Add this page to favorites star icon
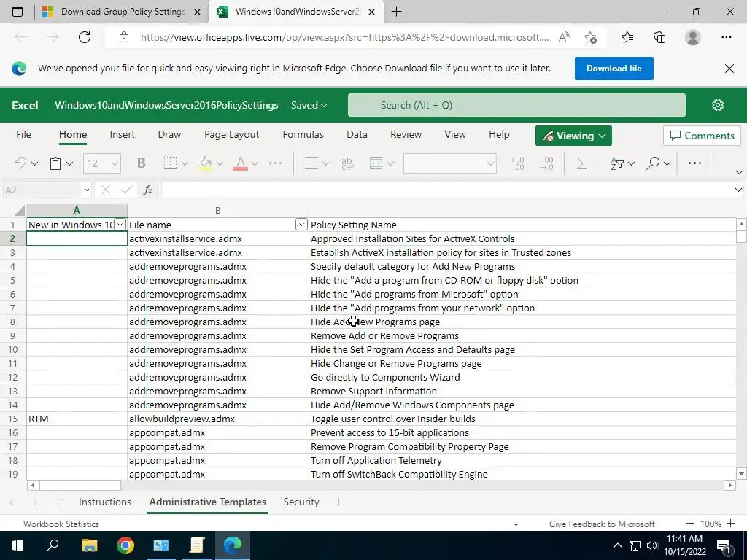 [591, 37]
